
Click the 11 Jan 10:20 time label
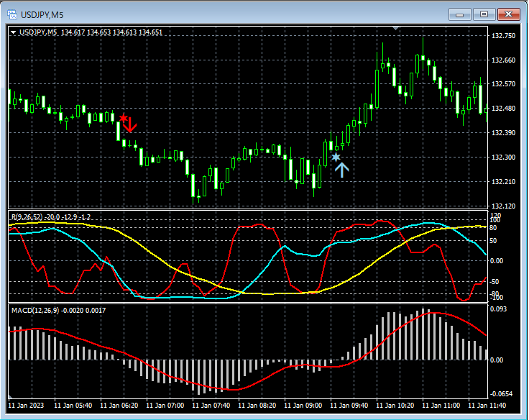tap(395, 405)
